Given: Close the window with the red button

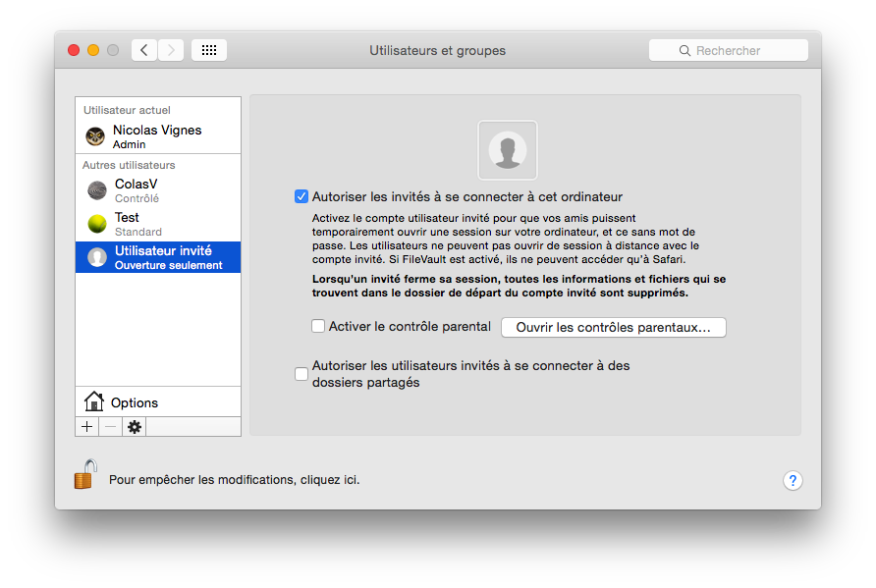Looking at the screenshot, I should click(74, 50).
